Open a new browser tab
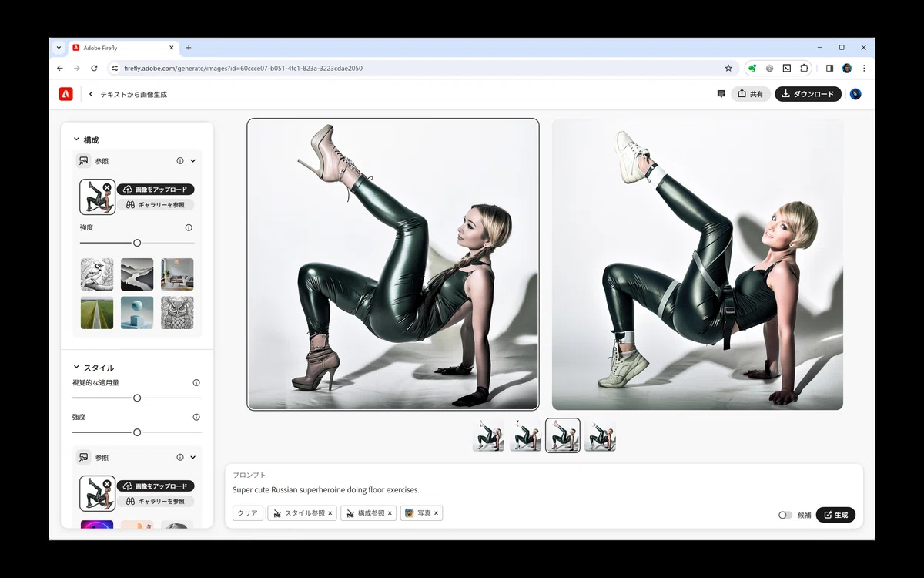 click(x=189, y=48)
